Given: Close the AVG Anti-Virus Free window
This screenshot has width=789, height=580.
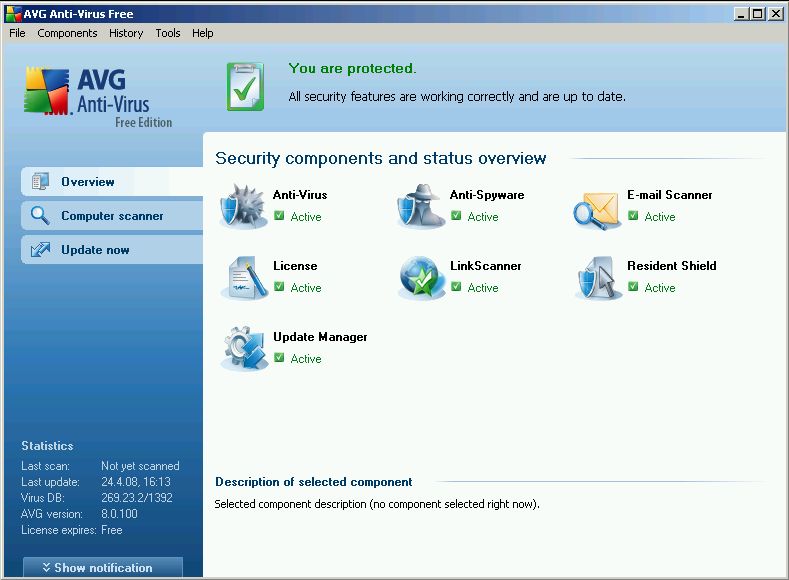Looking at the screenshot, I should pos(775,14).
